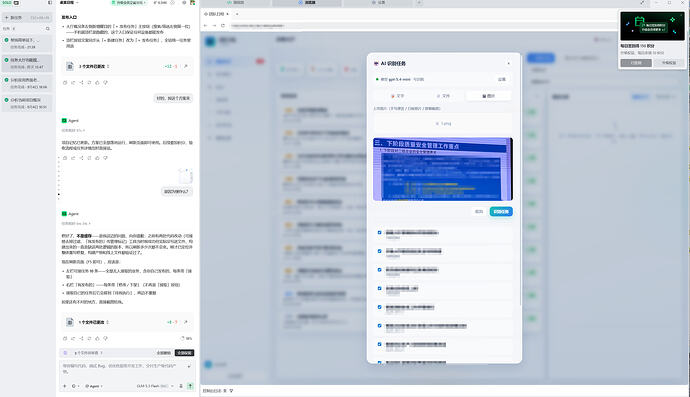This screenshot has height=397, width=690.
Task: Go back in the embedded browser
Action: pyautogui.click(x=206, y=26)
